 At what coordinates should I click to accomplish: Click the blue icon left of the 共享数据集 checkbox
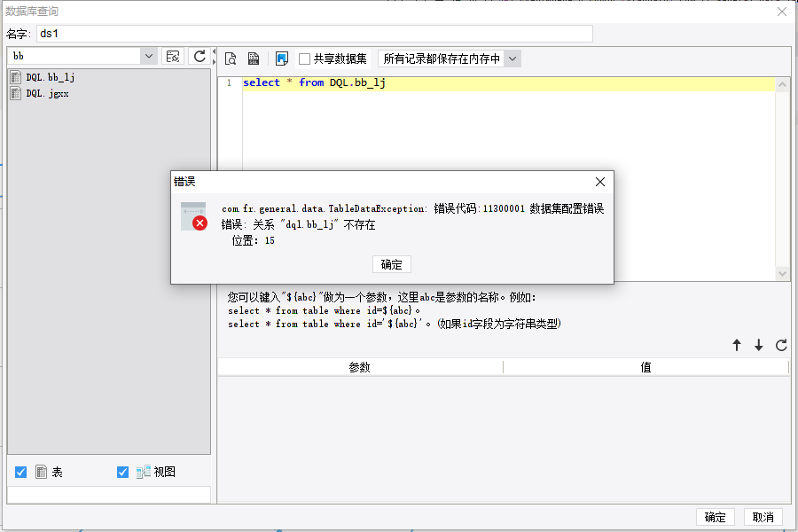[282, 59]
